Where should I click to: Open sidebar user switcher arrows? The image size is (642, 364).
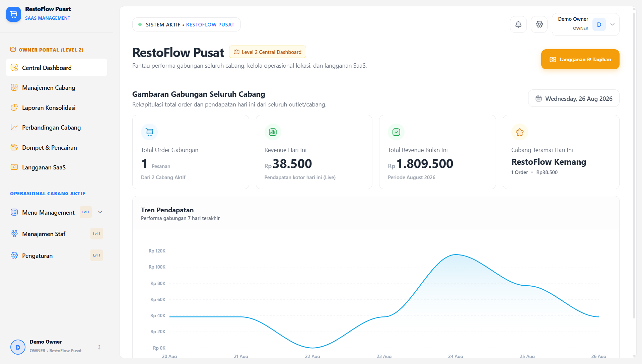coord(99,347)
